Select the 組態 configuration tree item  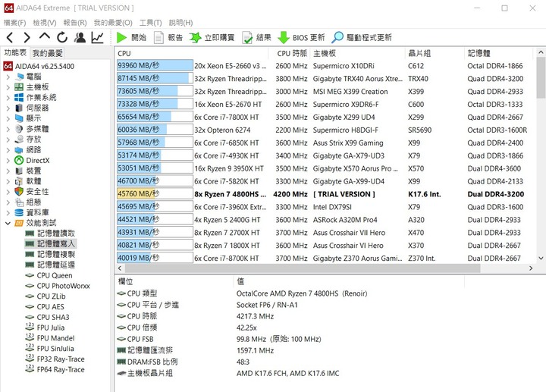tap(28, 202)
